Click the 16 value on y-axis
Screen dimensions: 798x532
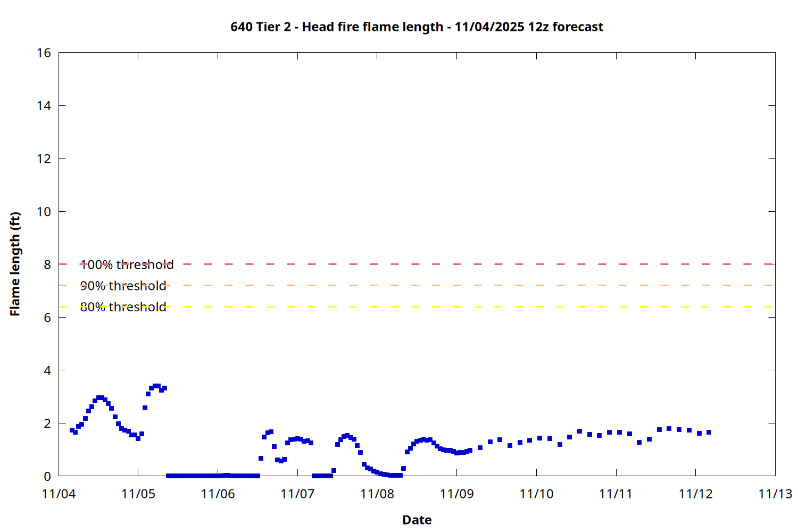44,53
